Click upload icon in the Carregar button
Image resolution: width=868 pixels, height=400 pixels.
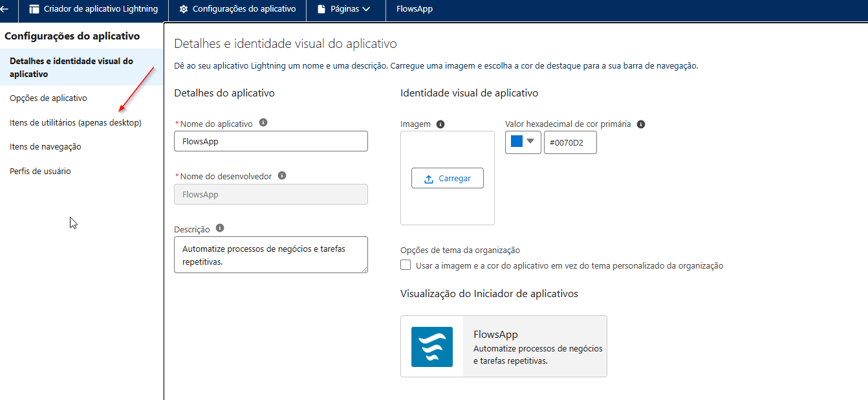click(x=429, y=179)
